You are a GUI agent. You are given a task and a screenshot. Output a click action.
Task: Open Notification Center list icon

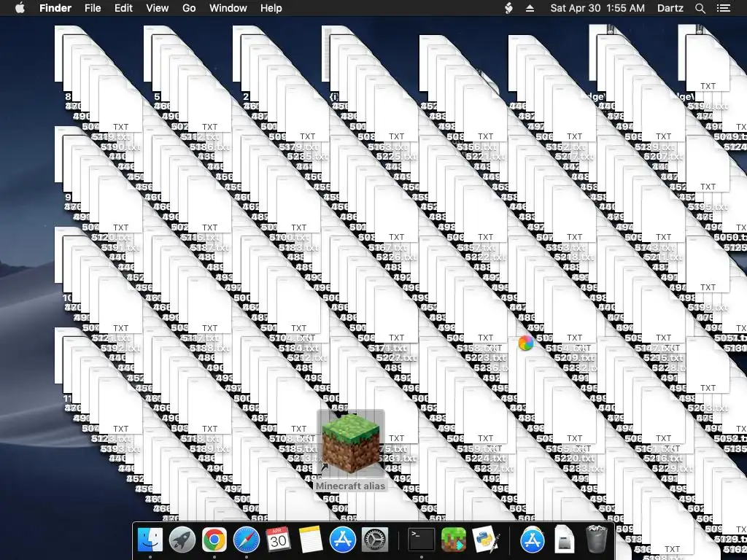(x=723, y=8)
